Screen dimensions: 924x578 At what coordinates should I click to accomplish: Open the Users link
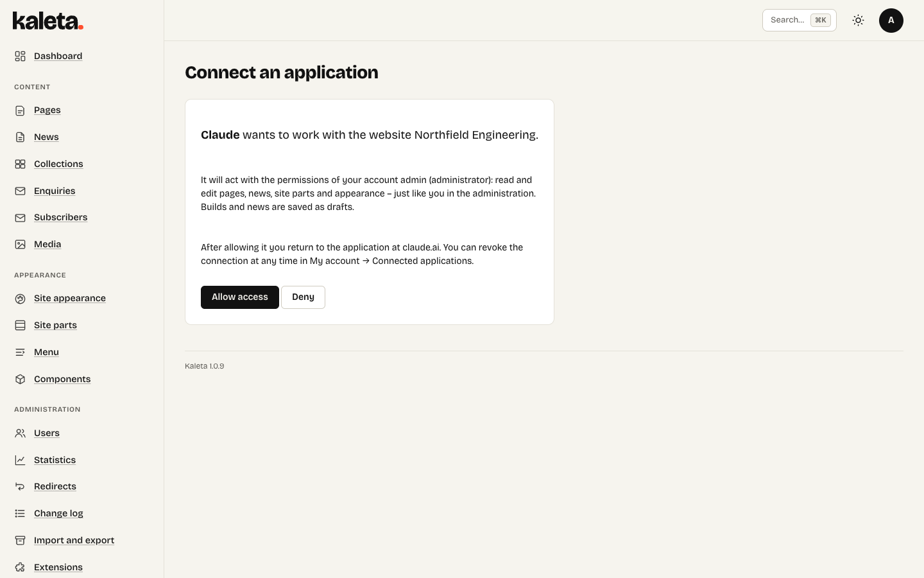pyautogui.click(x=47, y=433)
